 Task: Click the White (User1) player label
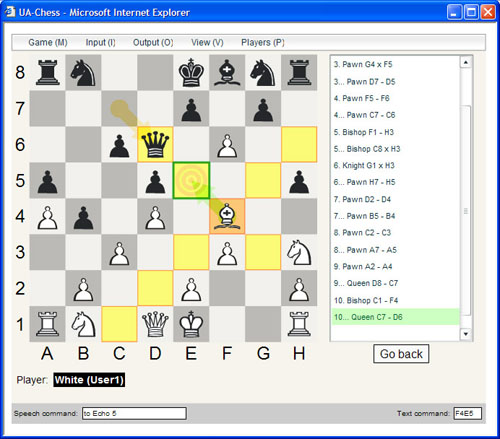coord(89,380)
